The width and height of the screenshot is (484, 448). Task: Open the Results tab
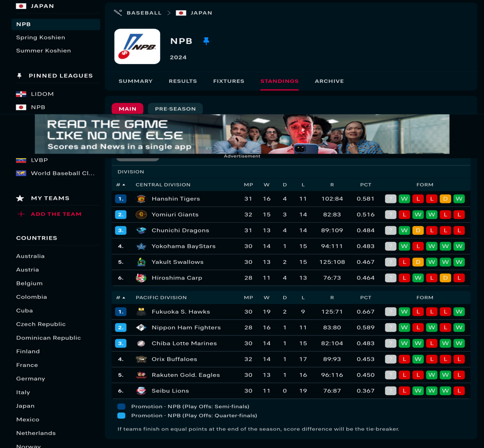click(183, 81)
